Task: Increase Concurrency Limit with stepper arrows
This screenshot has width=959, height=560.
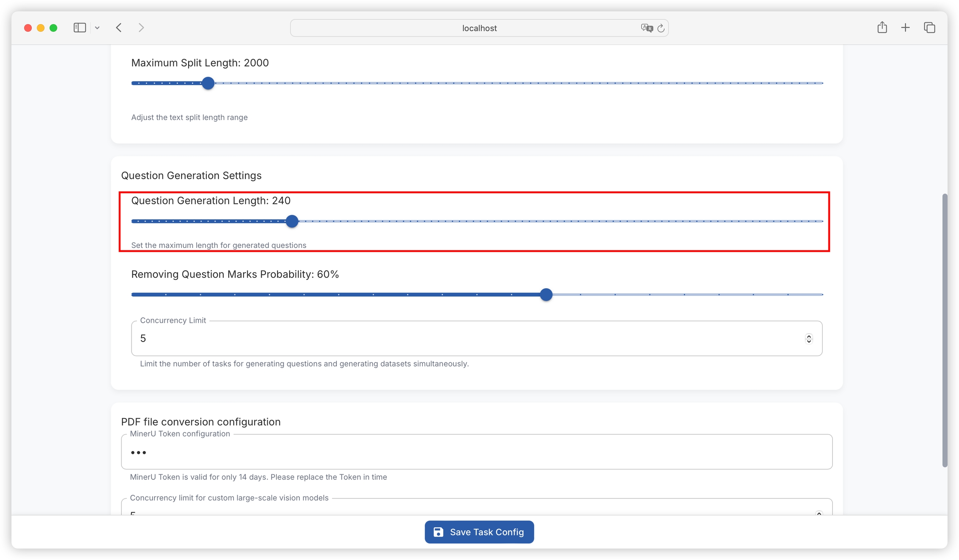Action: click(809, 336)
